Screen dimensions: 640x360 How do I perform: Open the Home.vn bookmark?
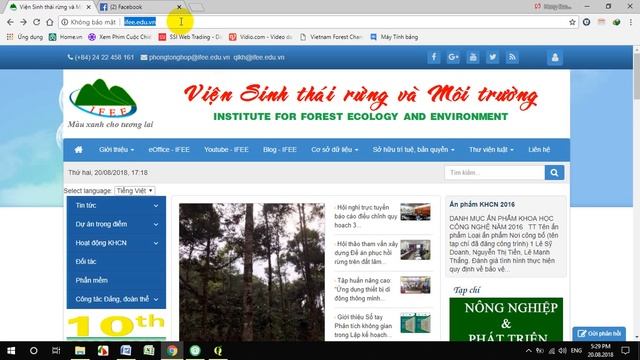coord(66,37)
